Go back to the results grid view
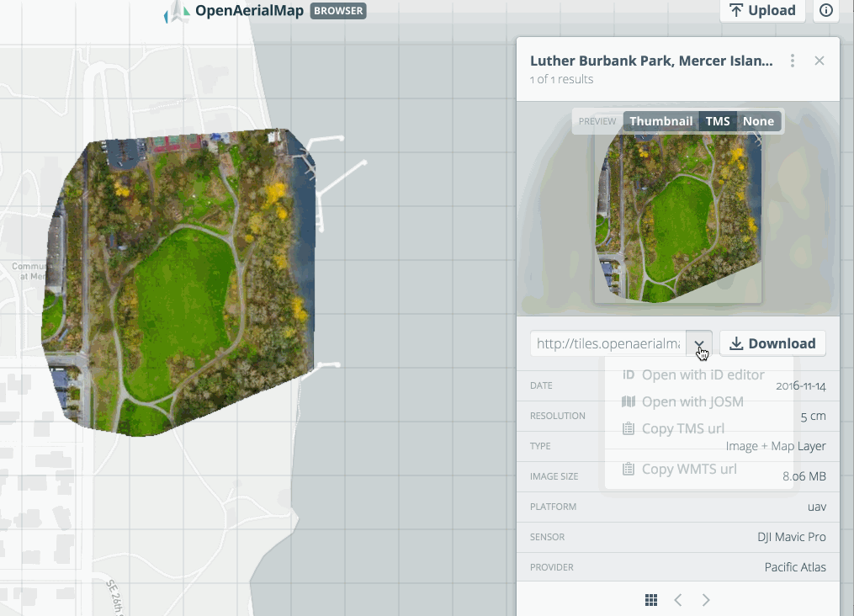Image resolution: width=854 pixels, height=616 pixels. click(x=650, y=599)
